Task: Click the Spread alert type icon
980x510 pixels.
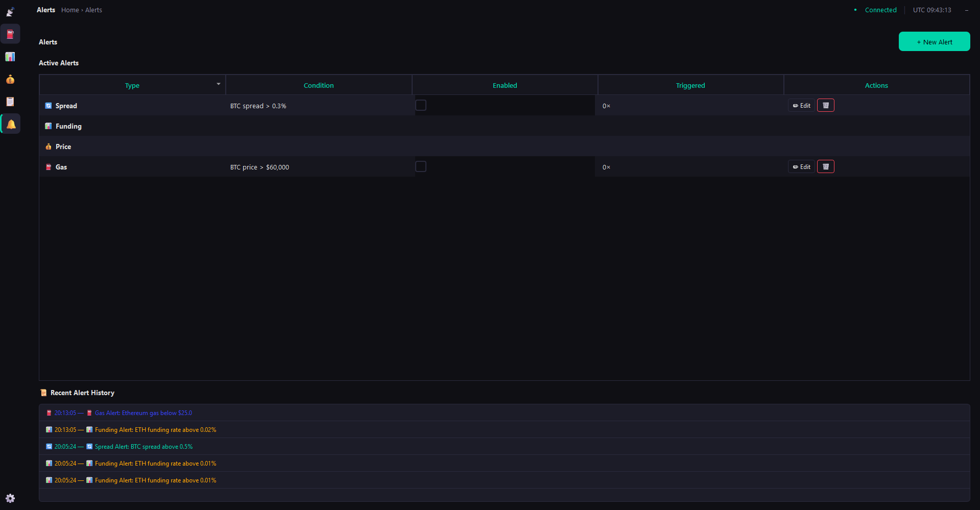Action: pyautogui.click(x=49, y=106)
